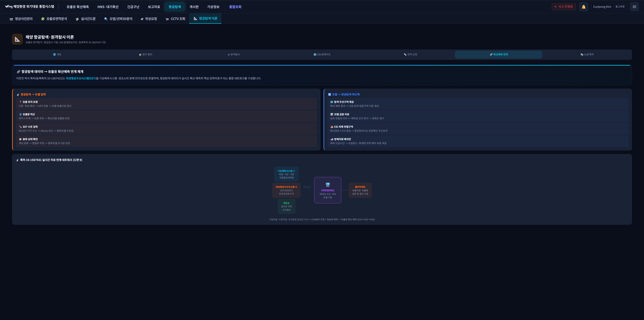Select 논문·특허 section tab
644x320 pixels.
point(587,55)
